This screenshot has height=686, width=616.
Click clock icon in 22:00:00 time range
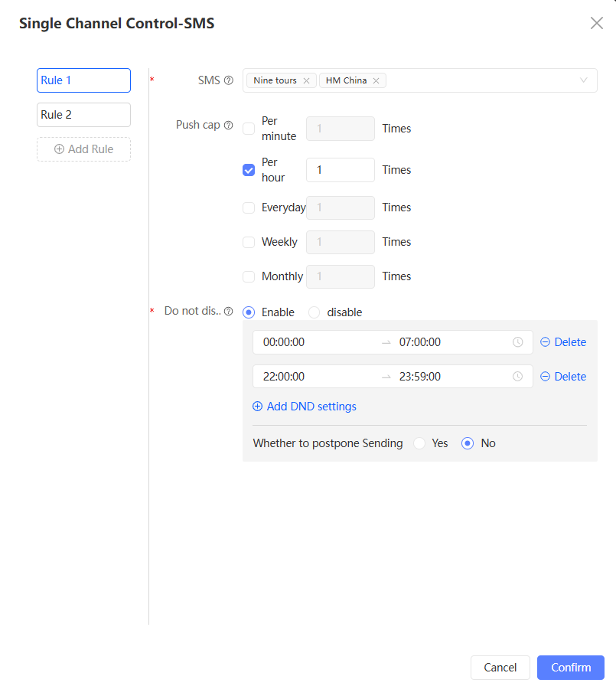518,377
